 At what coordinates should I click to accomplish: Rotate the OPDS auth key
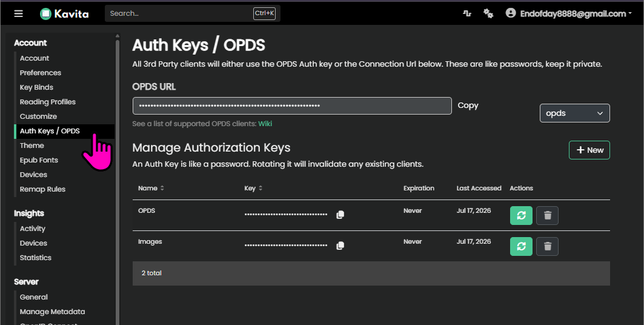point(521,215)
